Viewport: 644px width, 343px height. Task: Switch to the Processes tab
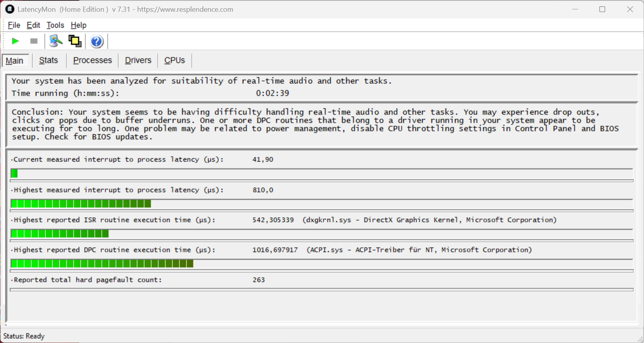[93, 60]
